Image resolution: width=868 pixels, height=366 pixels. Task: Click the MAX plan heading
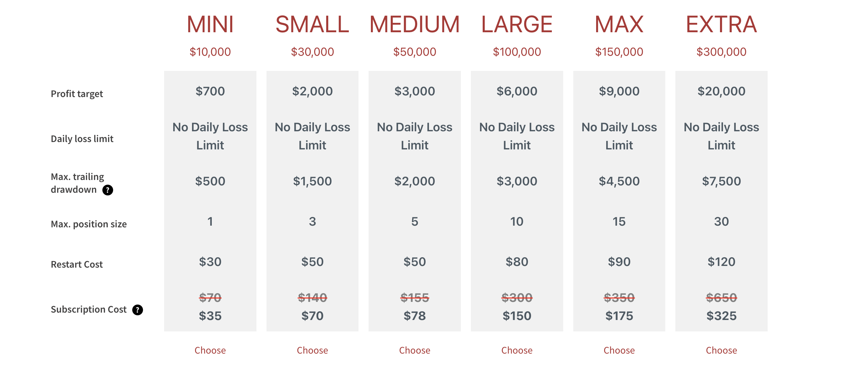[619, 24]
